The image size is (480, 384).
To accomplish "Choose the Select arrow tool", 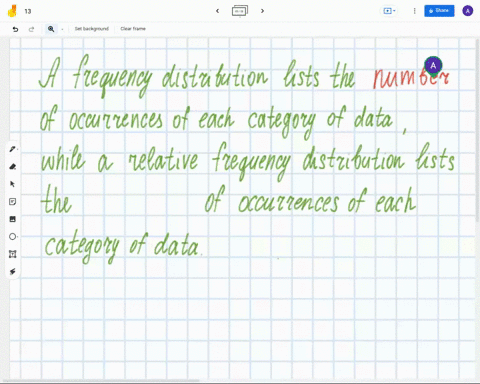I will tap(13, 184).
